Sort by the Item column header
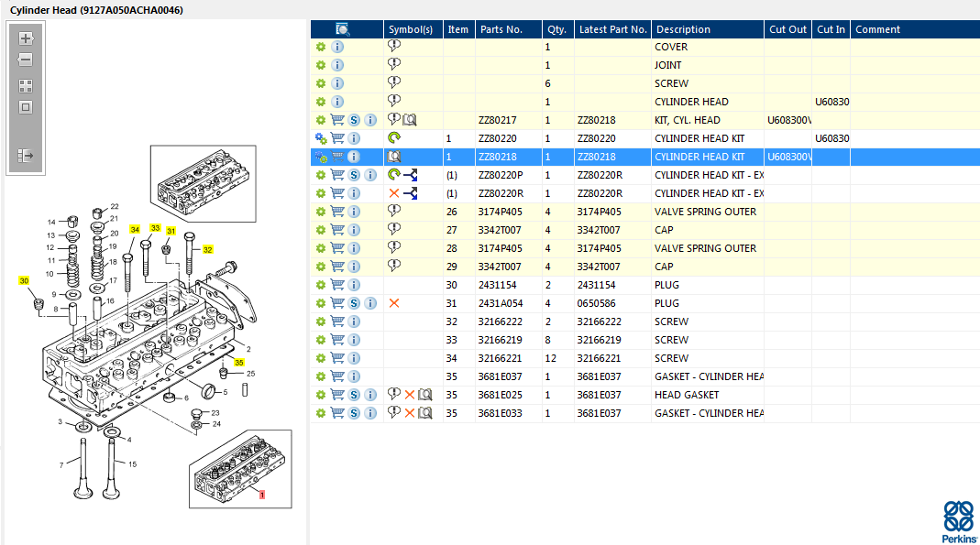Viewport: 980px width, 545px height. click(458, 29)
